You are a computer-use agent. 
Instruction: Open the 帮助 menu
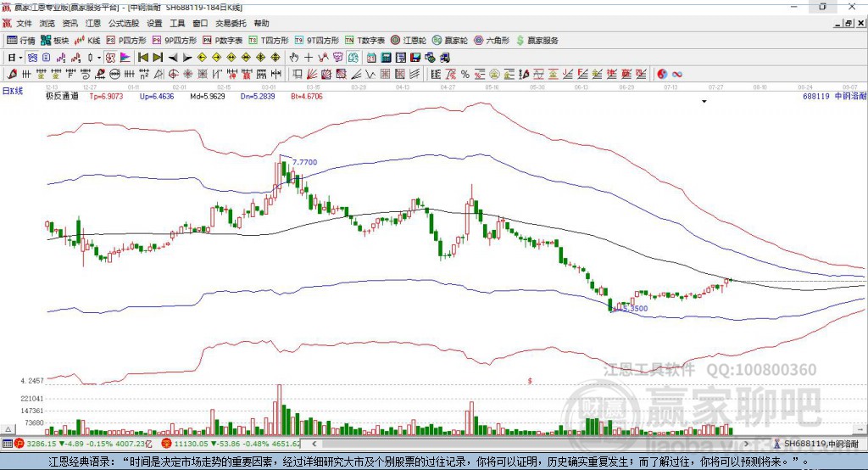tap(261, 23)
